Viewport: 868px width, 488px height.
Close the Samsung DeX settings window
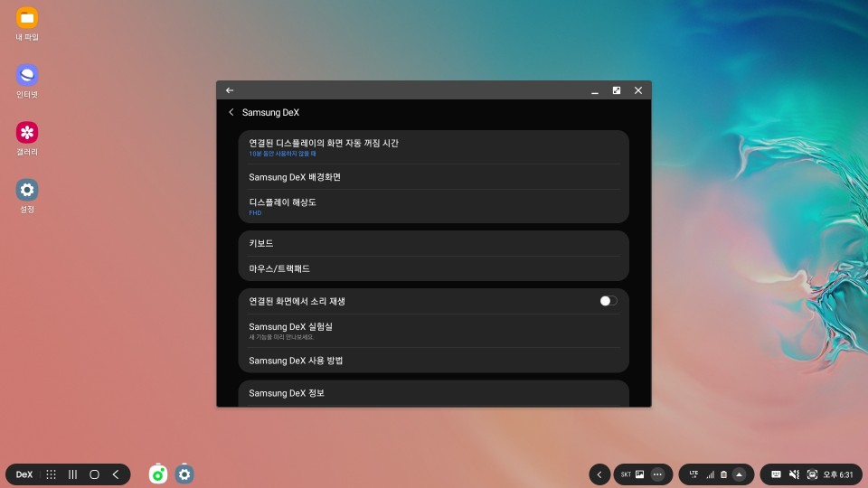pos(638,90)
